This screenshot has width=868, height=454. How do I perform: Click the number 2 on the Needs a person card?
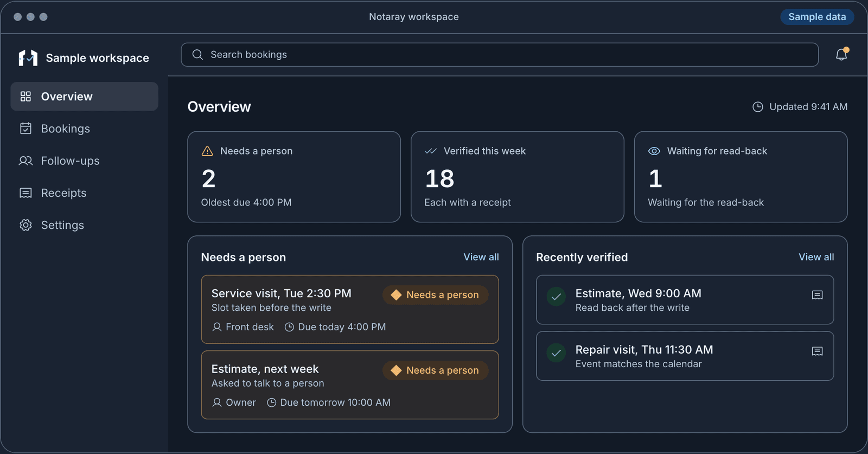208,178
